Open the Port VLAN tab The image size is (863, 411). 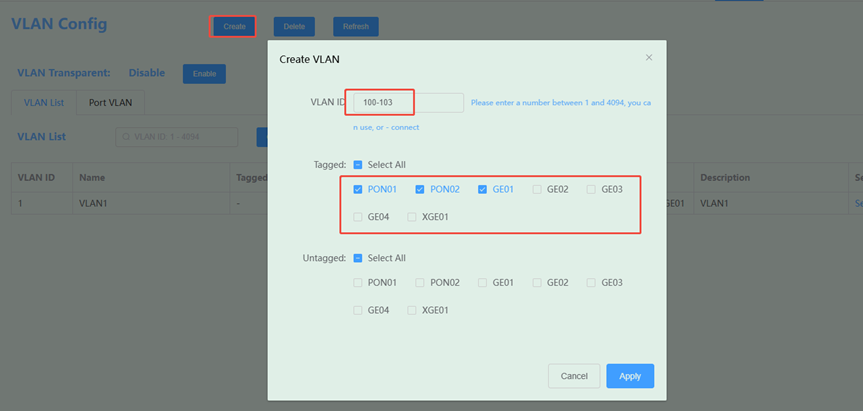pyautogui.click(x=111, y=103)
